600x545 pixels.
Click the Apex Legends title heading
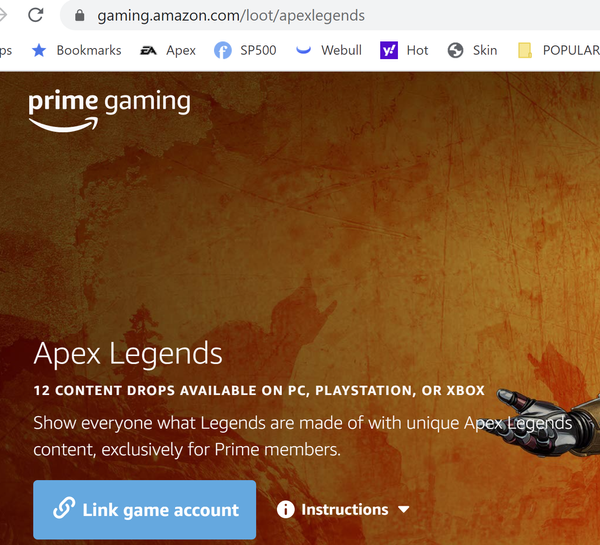pos(128,354)
